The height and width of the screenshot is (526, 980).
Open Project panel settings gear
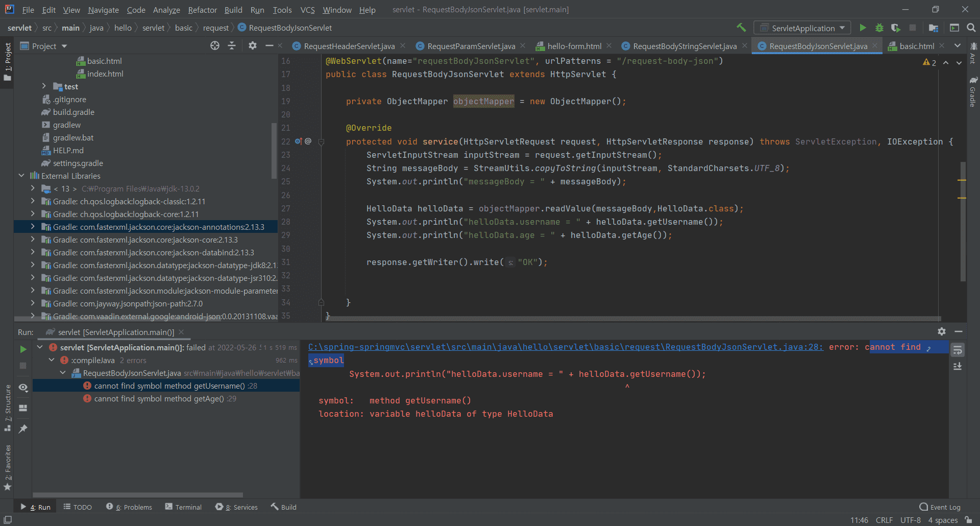[x=252, y=46]
